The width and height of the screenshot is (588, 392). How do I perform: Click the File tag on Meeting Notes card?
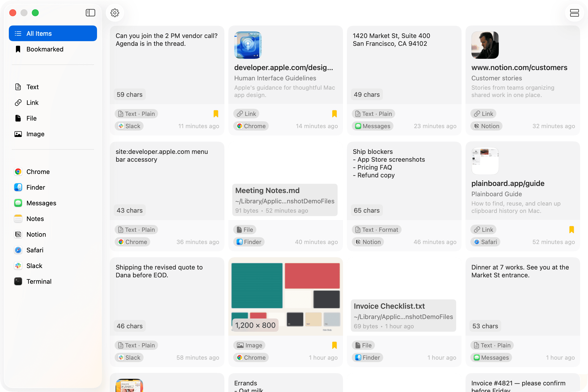pyautogui.click(x=245, y=230)
